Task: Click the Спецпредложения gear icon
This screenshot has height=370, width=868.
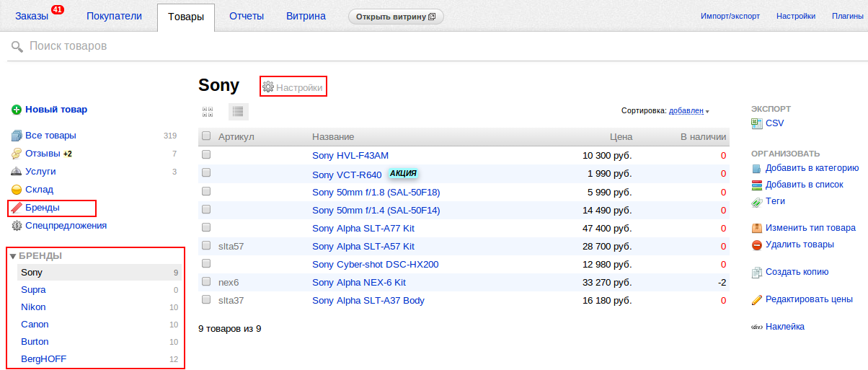Action: [x=17, y=226]
